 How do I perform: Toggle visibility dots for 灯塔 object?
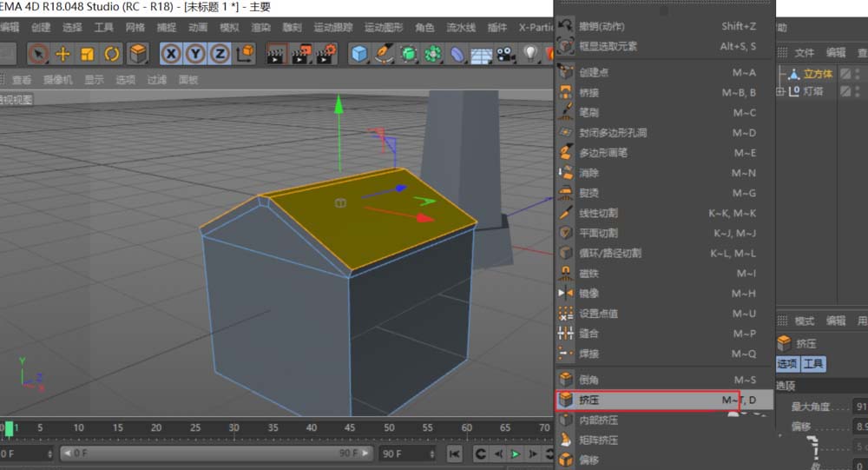coord(858,91)
